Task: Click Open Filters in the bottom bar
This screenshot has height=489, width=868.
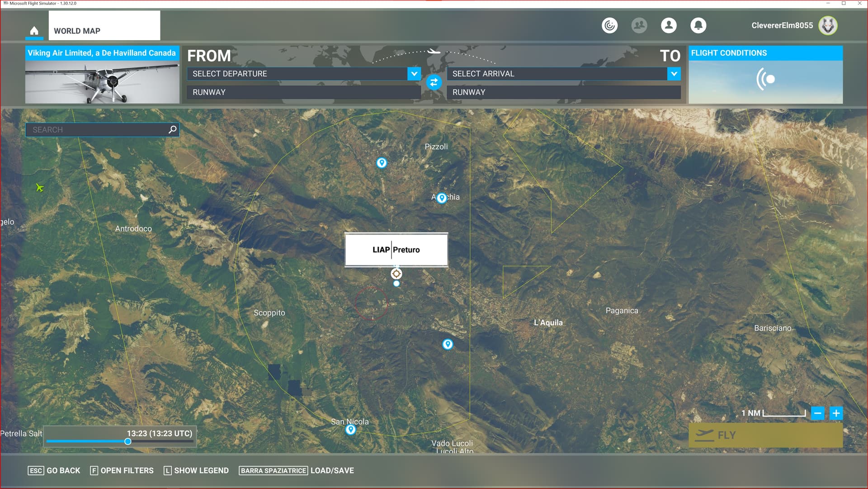Action: click(x=122, y=470)
